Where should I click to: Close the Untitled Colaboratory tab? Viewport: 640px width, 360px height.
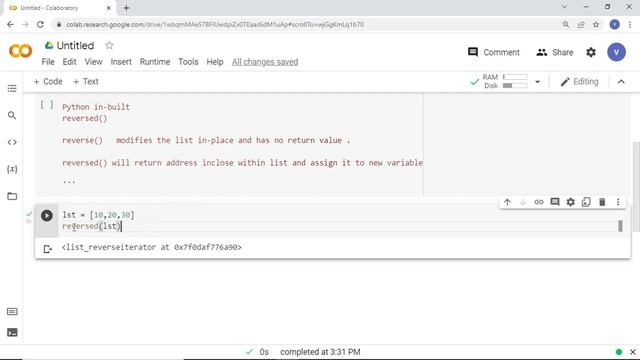[x=109, y=8]
